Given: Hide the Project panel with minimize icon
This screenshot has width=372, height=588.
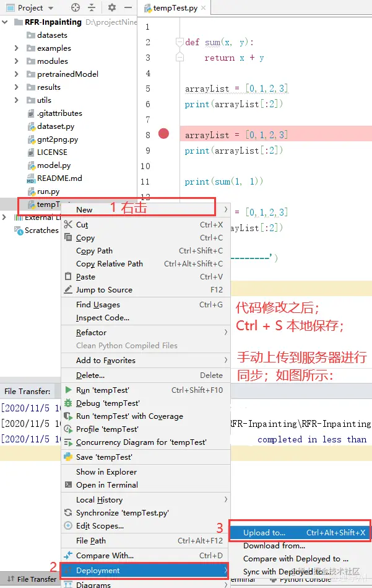Looking at the screenshot, I should [128, 7].
